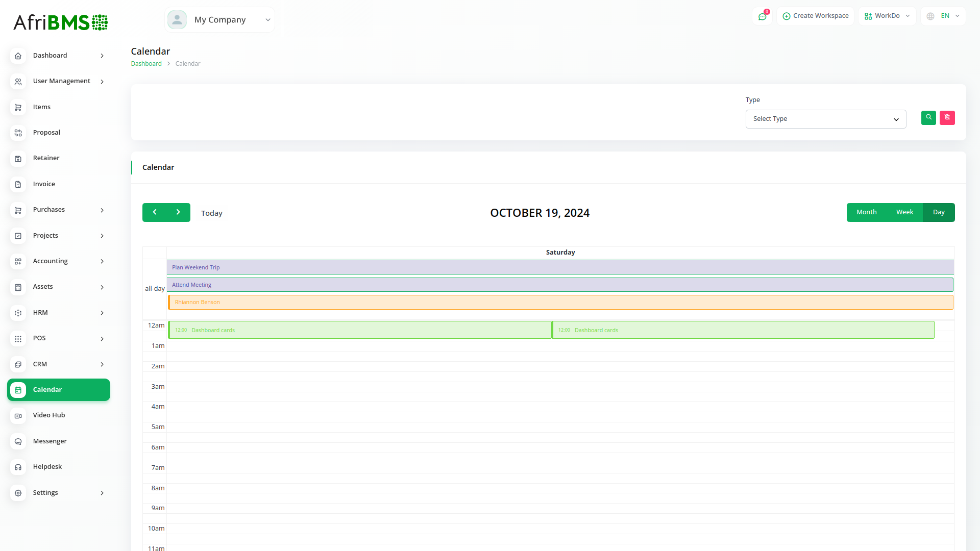Click the AfriBMS logo
Viewport: 980px width, 551px height.
(x=60, y=22)
